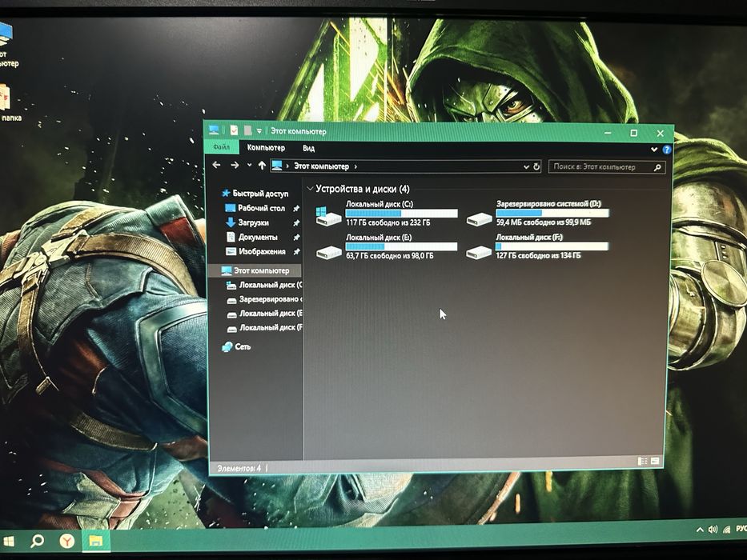Open Изображения in the navigation pane
The height and width of the screenshot is (560, 747).
[x=262, y=251]
